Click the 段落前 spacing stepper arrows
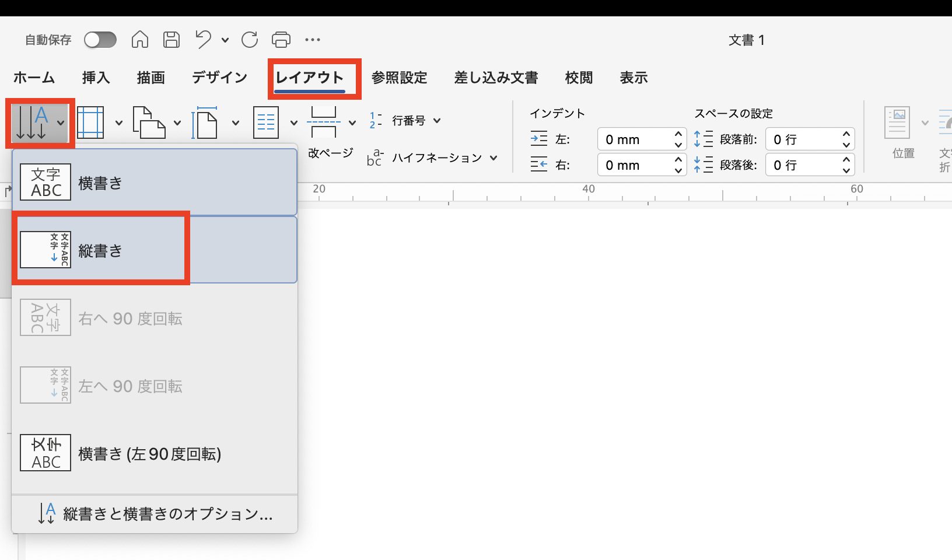The height and width of the screenshot is (560, 952). point(846,139)
